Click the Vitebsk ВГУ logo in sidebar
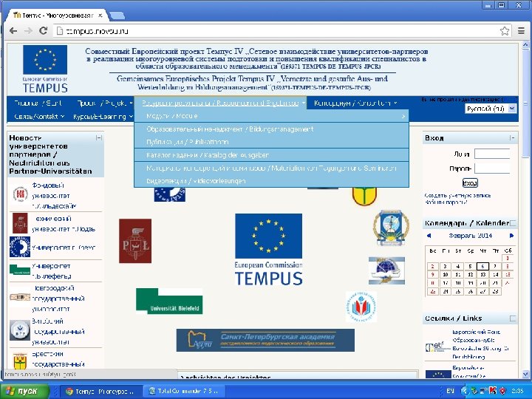This screenshot has height=399, width=532. click(20, 330)
